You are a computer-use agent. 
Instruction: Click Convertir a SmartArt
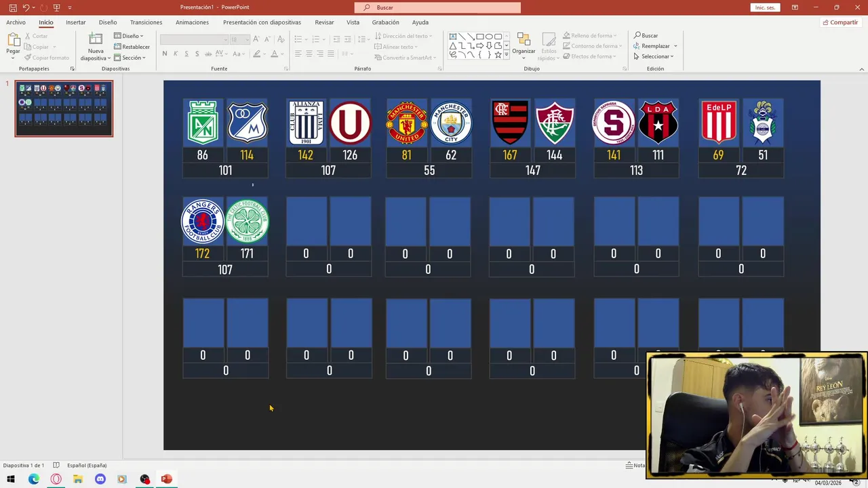406,58
